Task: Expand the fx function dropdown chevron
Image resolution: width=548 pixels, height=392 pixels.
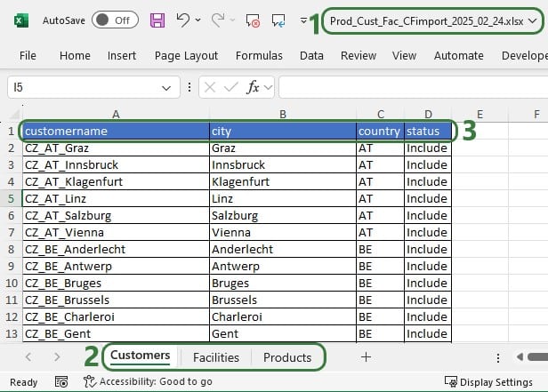Action: (268, 87)
